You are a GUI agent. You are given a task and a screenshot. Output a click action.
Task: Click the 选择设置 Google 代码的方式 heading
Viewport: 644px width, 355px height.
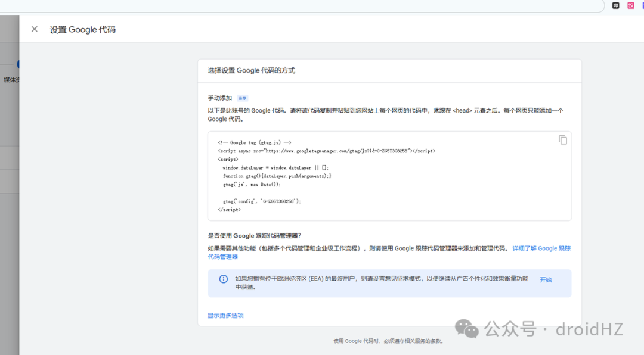[252, 71]
